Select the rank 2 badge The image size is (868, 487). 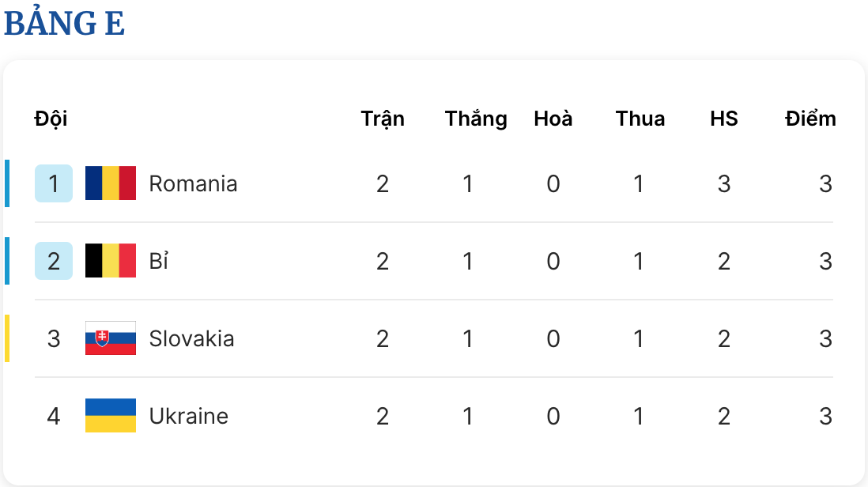[54, 261]
